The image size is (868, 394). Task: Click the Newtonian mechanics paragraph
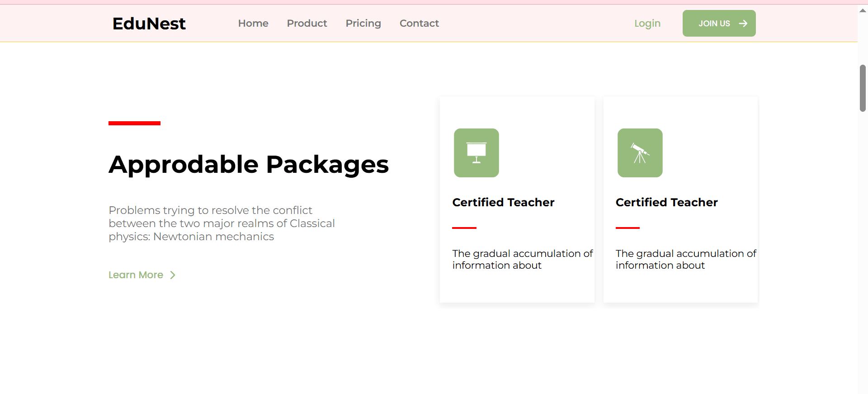pyautogui.click(x=222, y=223)
